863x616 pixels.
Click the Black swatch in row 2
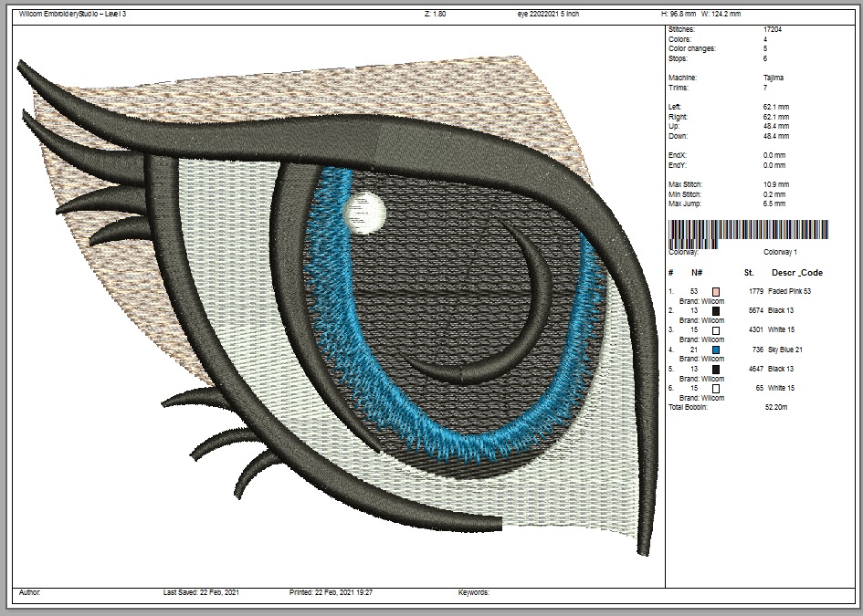pyautogui.click(x=716, y=311)
